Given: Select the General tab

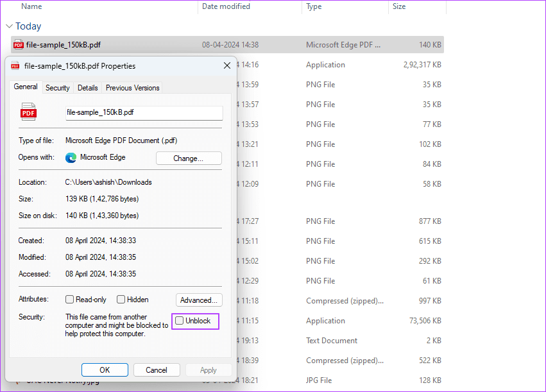Looking at the screenshot, I should point(26,87).
